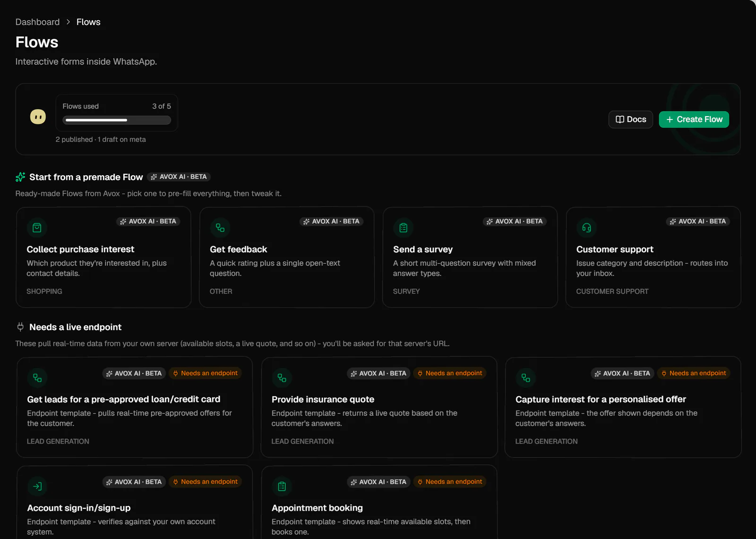Click the sparkle icon beside Start from a premade Flow
756x539 pixels.
(20, 177)
